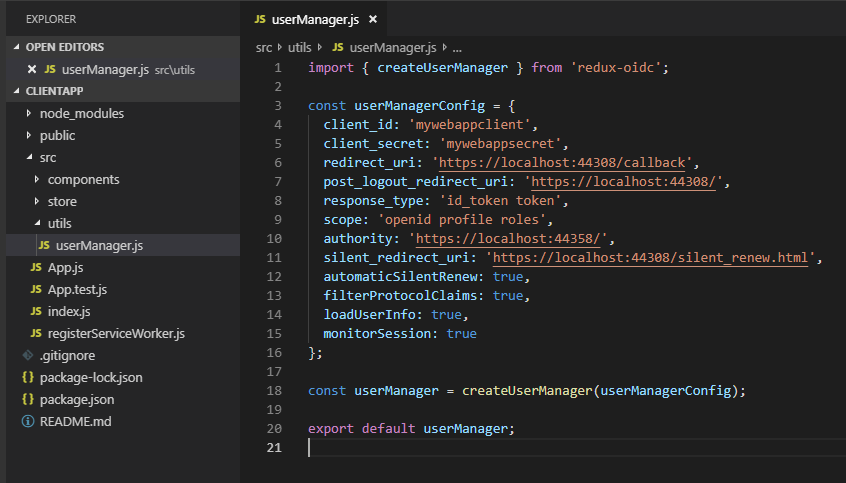Open the .gitignore file
The image size is (846, 483).
tap(67, 356)
